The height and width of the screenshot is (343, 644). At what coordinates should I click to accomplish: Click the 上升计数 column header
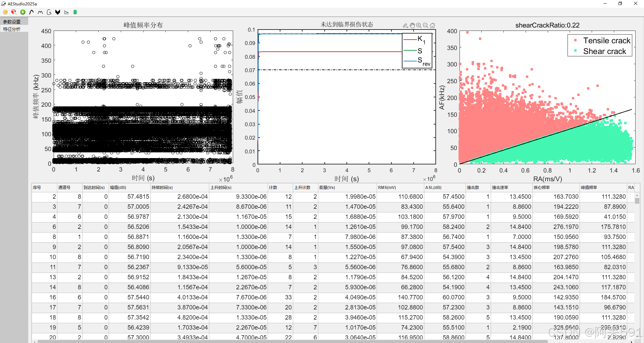click(x=306, y=188)
